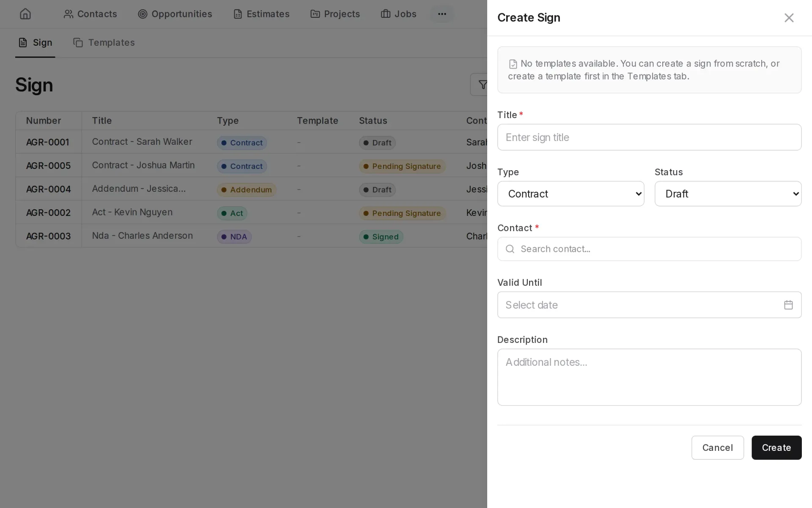
Task: Open row AGR-0005
Action: tap(251, 166)
